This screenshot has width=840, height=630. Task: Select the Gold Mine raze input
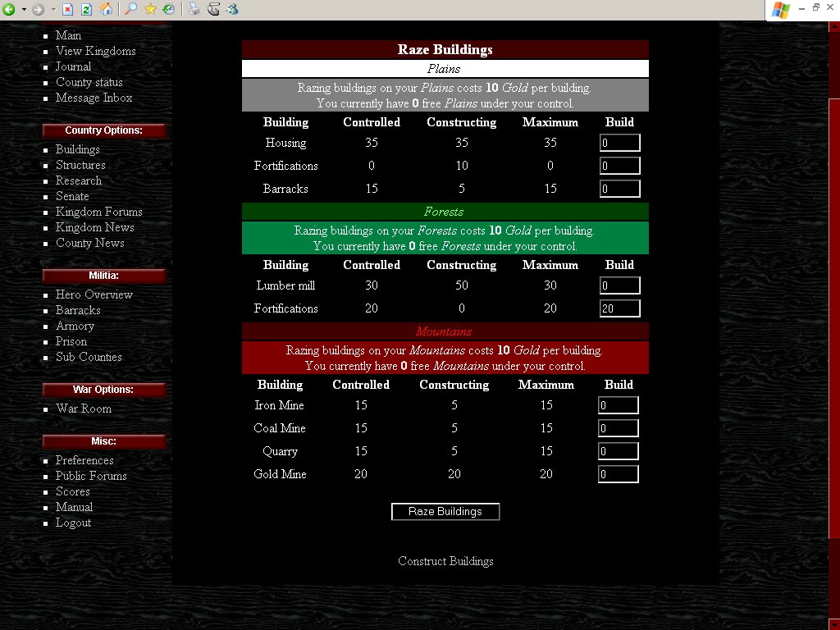(618, 474)
